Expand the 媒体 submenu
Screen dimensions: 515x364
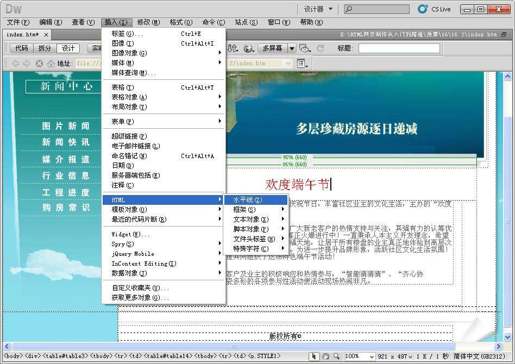click(164, 63)
